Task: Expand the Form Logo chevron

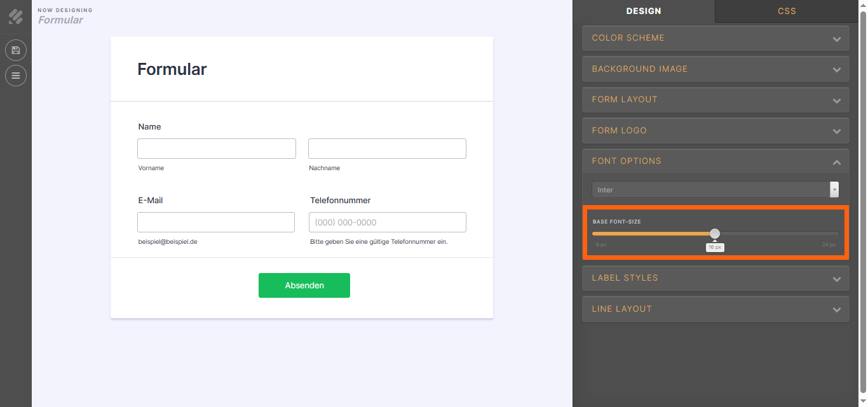Action: click(x=837, y=131)
